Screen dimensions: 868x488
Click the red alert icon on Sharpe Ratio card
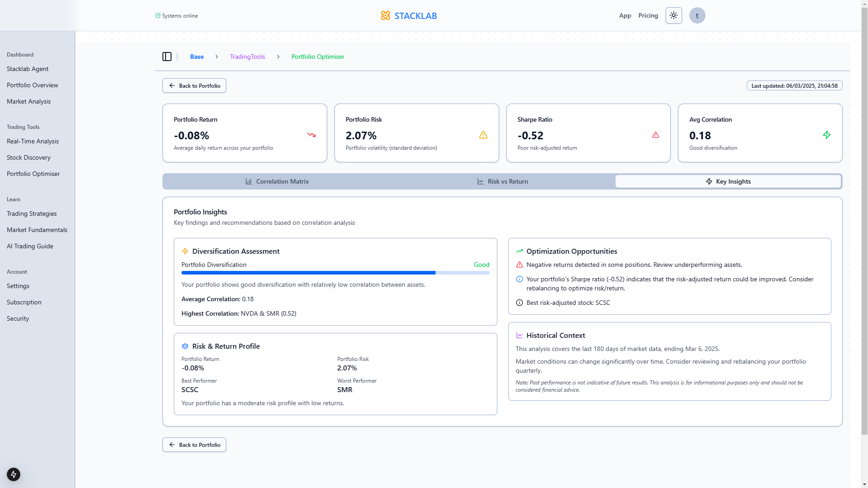pos(655,135)
